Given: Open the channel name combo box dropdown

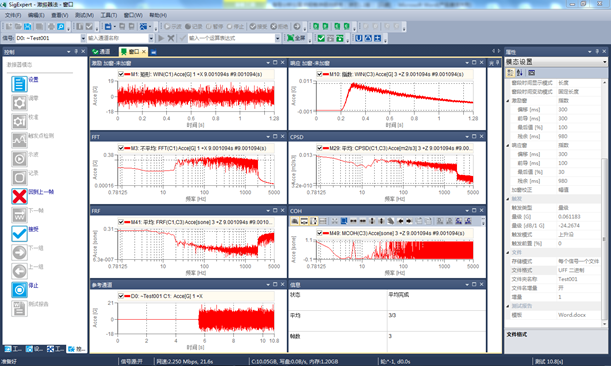Looking at the screenshot, I should point(151,38).
